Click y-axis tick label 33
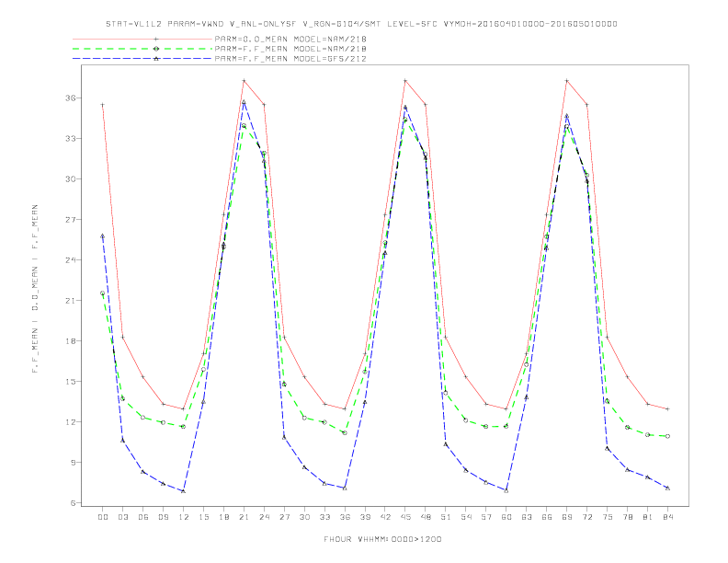 pos(70,138)
